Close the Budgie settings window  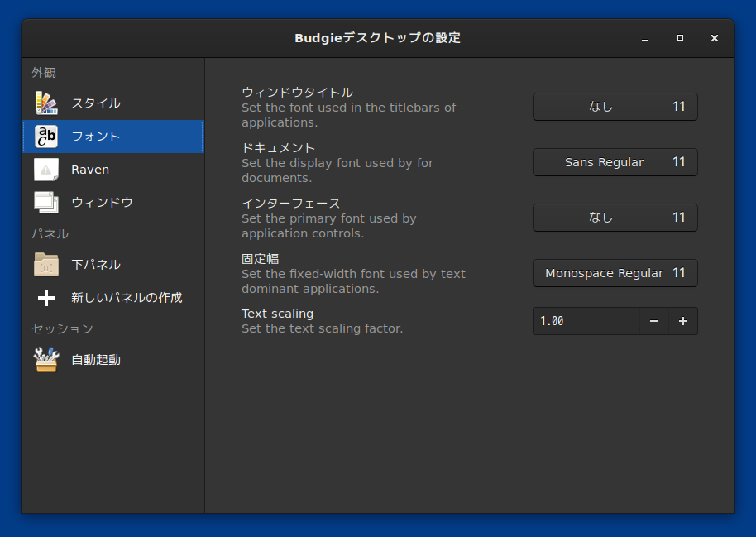pyautogui.click(x=715, y=38)
